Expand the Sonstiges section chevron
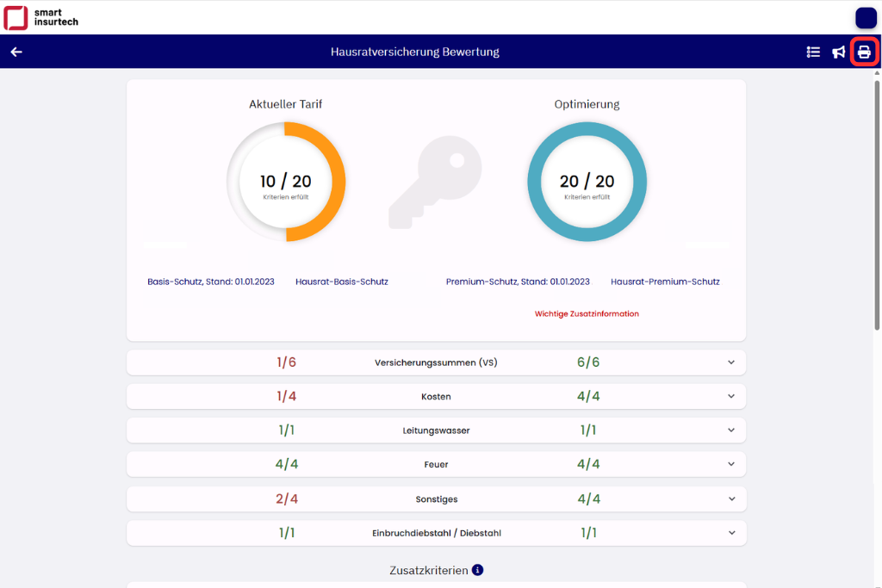The width and height of the screenshot is (882, 588). (x=731, y=499)
